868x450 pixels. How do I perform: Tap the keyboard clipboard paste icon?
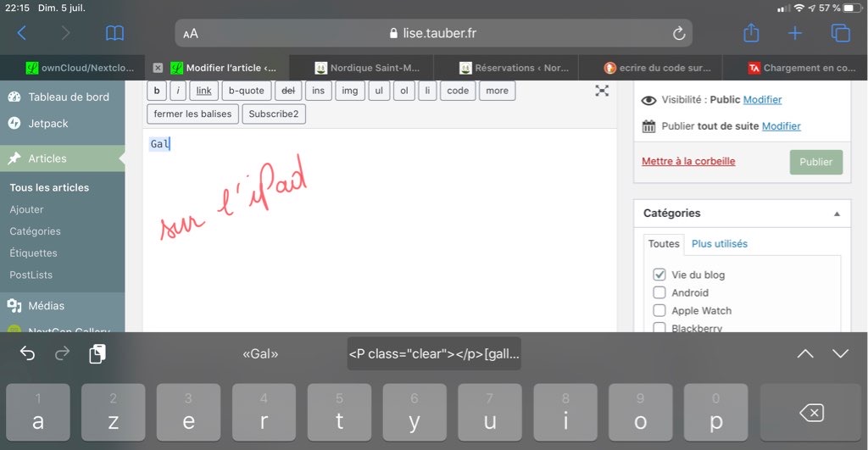coord(97,353)
